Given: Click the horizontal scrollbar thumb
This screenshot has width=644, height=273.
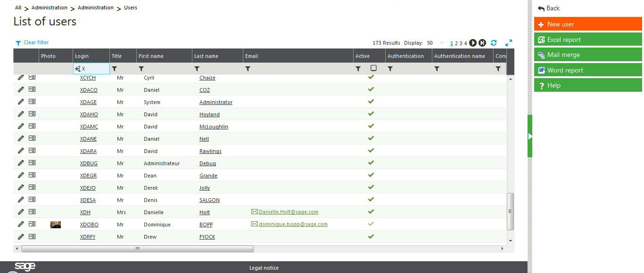Looking at the screenshot, I should 137,249.
